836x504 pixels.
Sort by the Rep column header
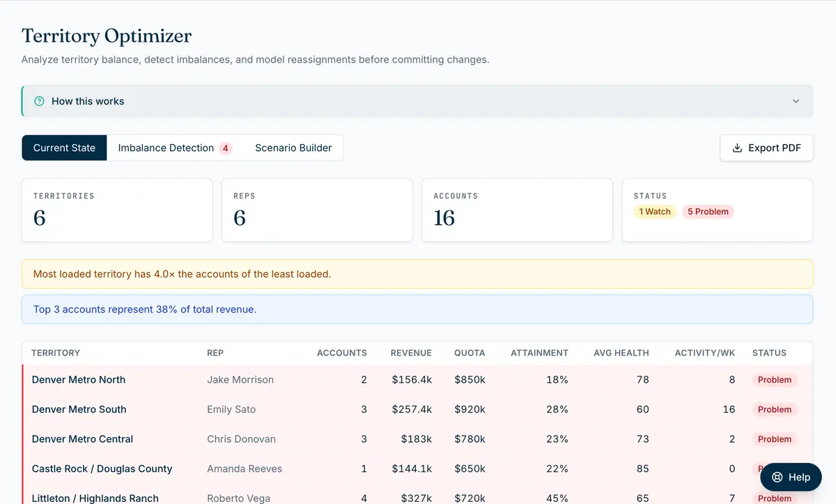(x=215, y=353)
